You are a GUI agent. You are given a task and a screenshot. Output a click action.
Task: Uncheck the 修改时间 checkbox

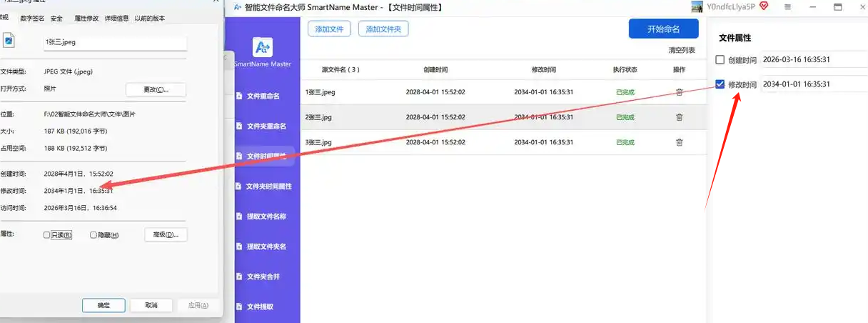point(720,84)
